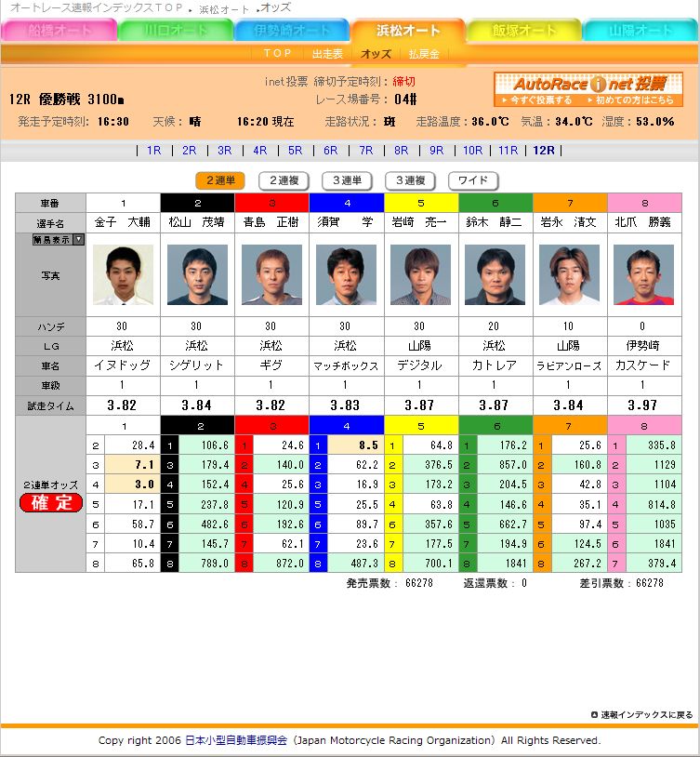Screen dimensions: 700x757
Task: Switch to race 7R
Action: 366,150
